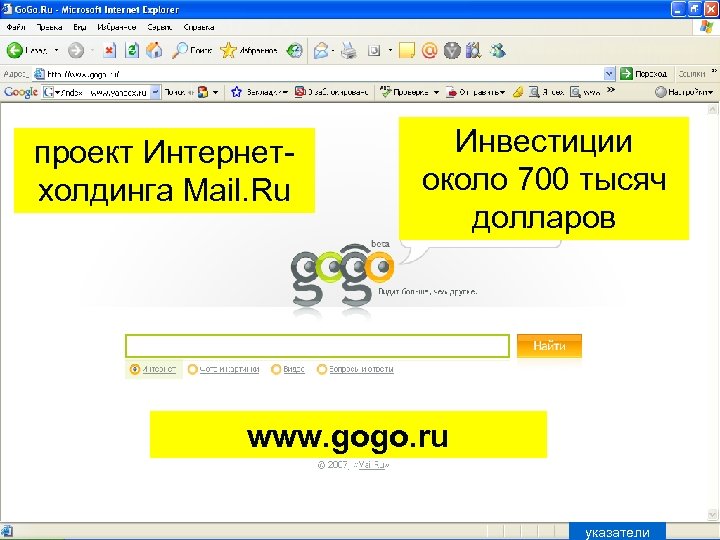Click the grey Forward arrow button
This screenshot has width=720, height=540.
(x=76, y=51)
